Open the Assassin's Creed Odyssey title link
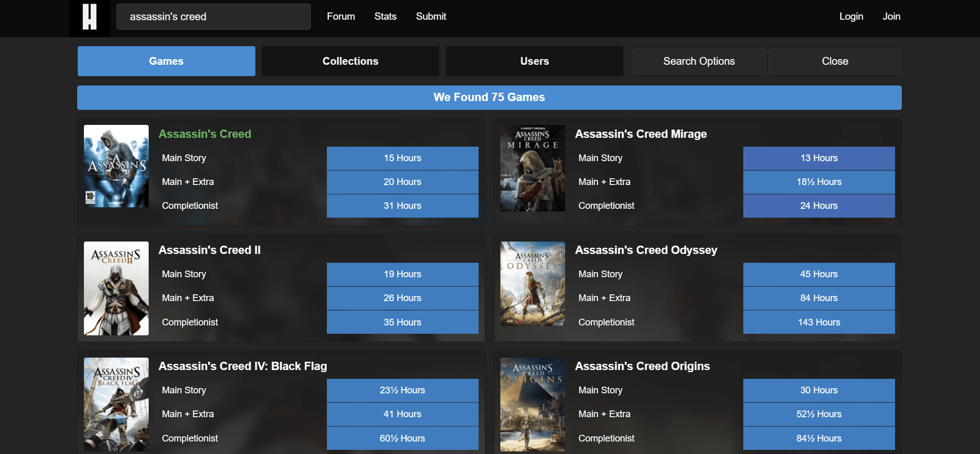Screen dimensions: 980x454 click(646, 250)
